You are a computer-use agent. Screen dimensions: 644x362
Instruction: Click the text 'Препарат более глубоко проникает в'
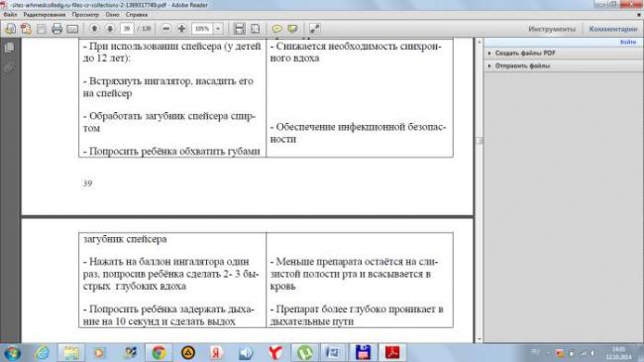coord(357,308)
